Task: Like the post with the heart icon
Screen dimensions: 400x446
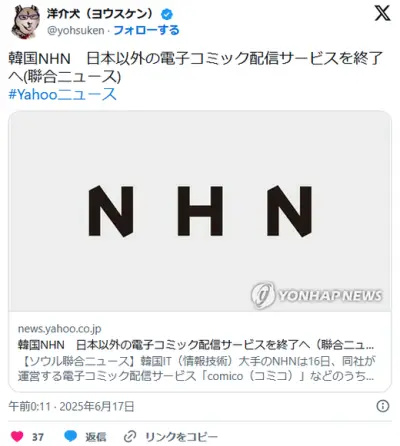Action: 17,436
